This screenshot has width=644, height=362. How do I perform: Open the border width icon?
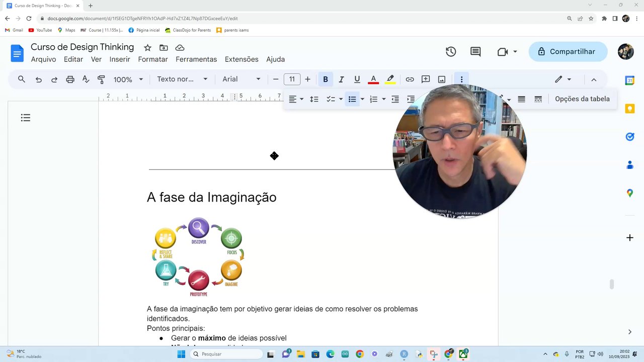tap(522, 99)
